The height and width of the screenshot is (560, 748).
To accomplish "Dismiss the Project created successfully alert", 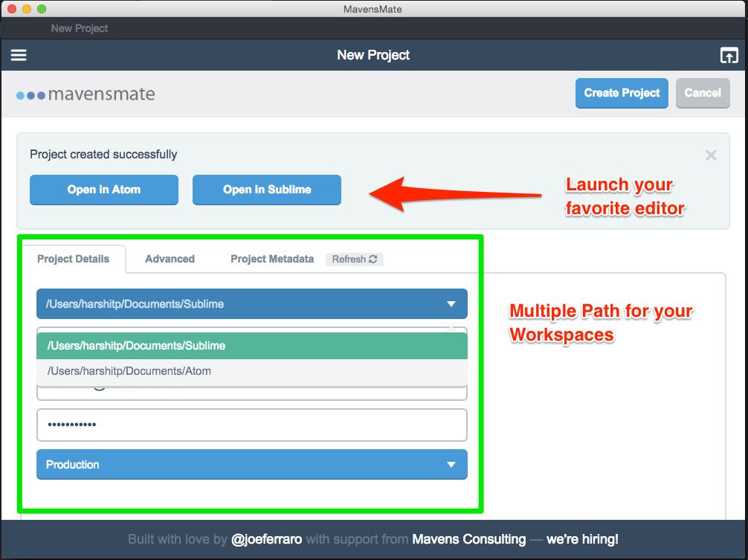I will click(x=711, y=155).
